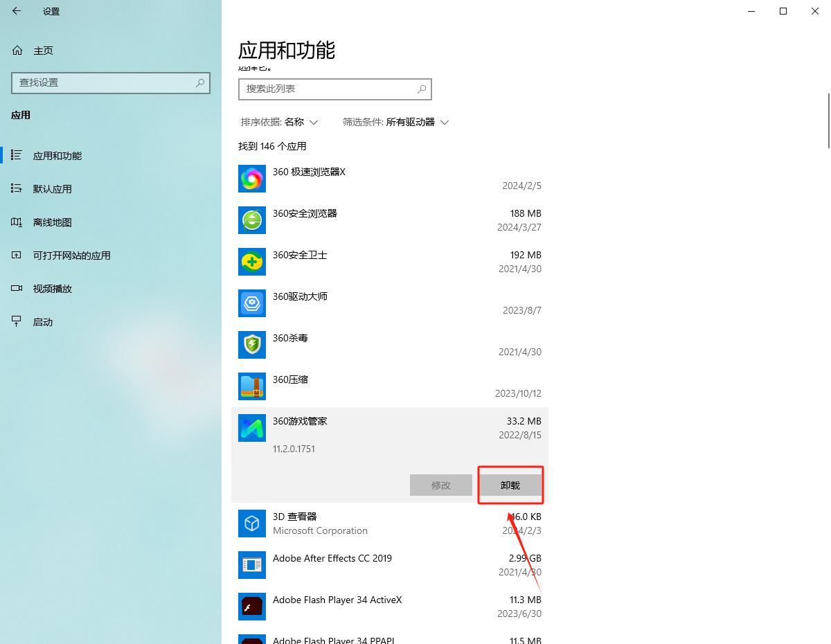Click the 卸载 button for 360游戏管家
This screenshot has width=831, height=644.
[510, 485]
